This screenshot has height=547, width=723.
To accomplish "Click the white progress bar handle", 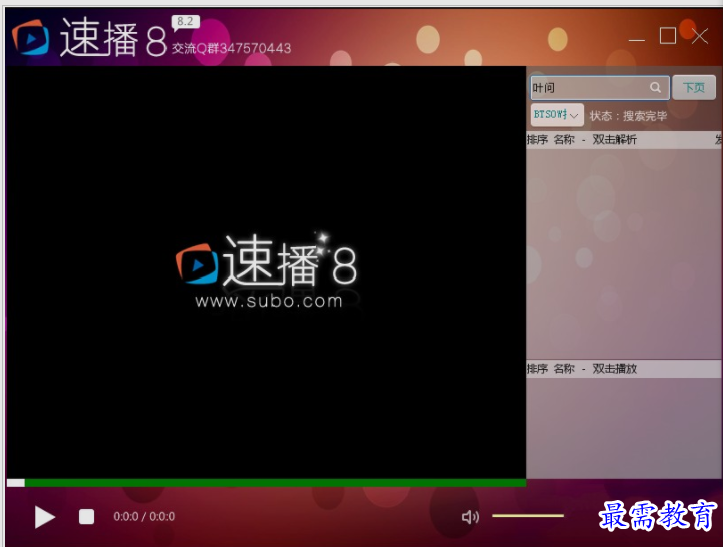I will (16, 483).
